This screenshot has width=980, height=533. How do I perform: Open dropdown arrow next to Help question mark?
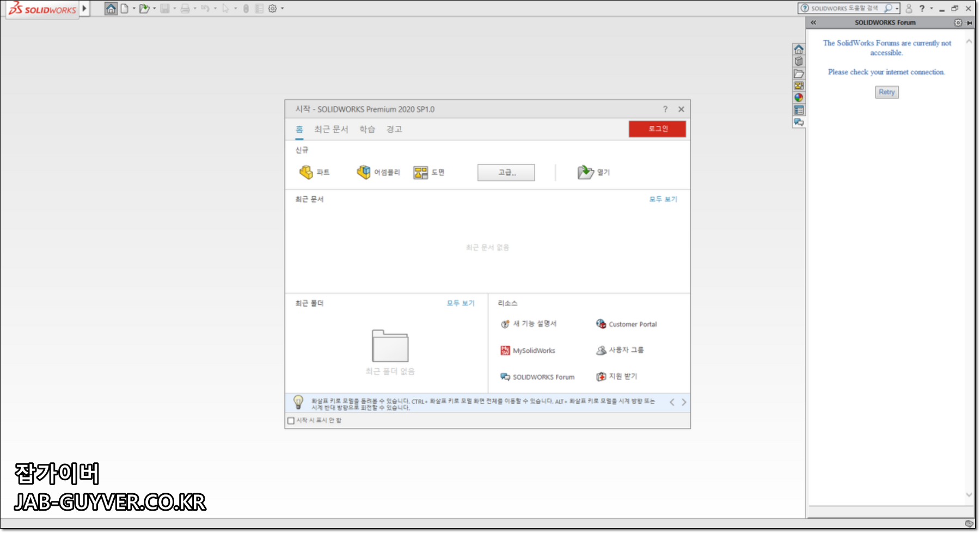932,9
